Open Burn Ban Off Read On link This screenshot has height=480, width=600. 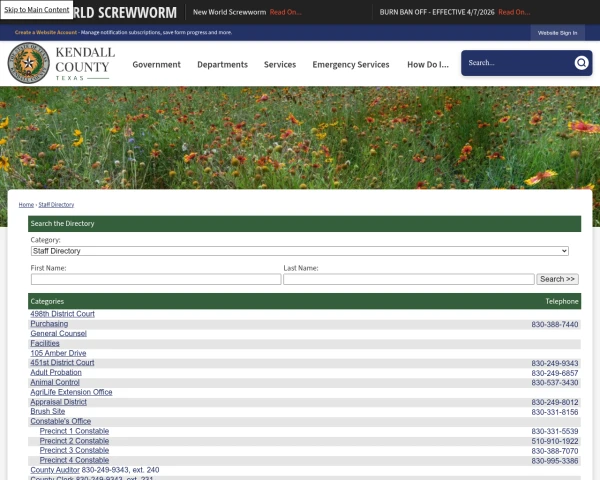tap(514, 12)
